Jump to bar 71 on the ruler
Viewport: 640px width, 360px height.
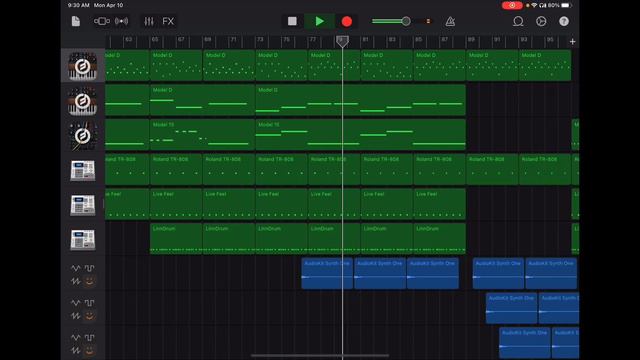(233, 40)
